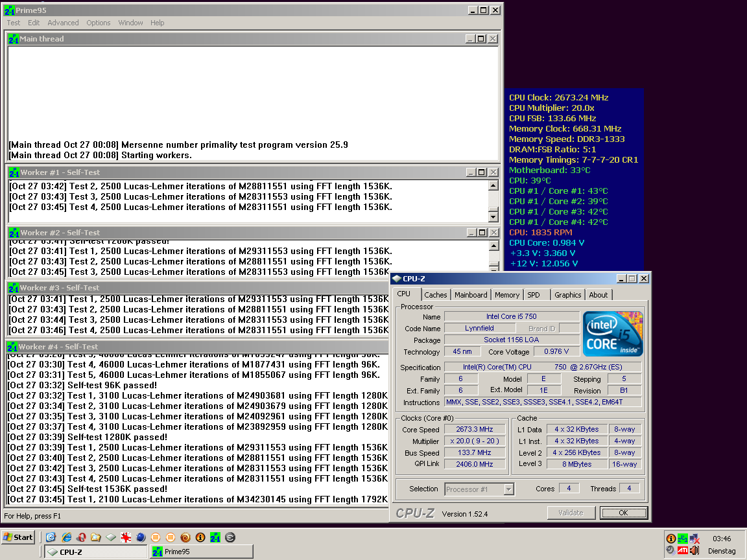Open the Advanced menu in Prime95

pyautogui.click(x=63, y=23)
